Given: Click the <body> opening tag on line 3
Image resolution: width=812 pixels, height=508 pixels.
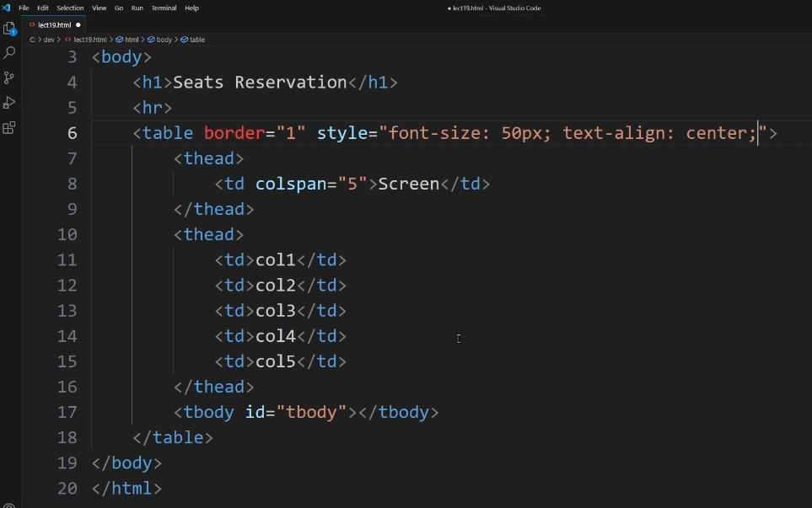Looking at the screenshot, I should tap(121, 57).
